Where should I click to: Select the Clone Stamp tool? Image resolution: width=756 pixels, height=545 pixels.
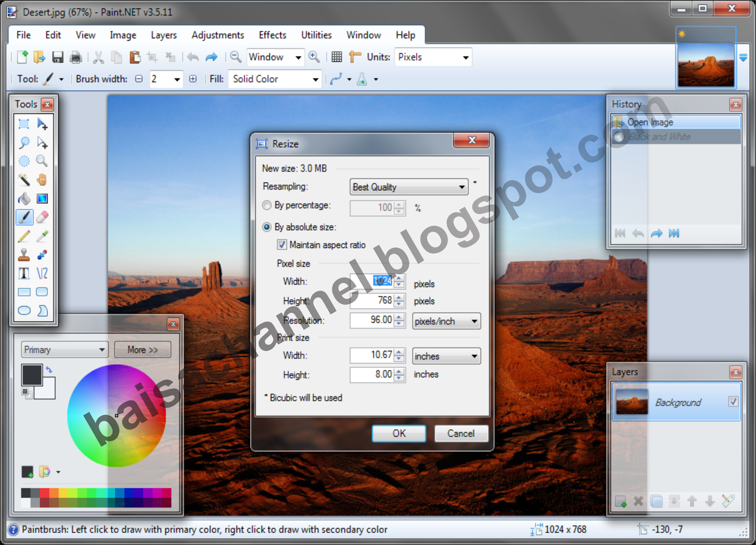[24, 255]
